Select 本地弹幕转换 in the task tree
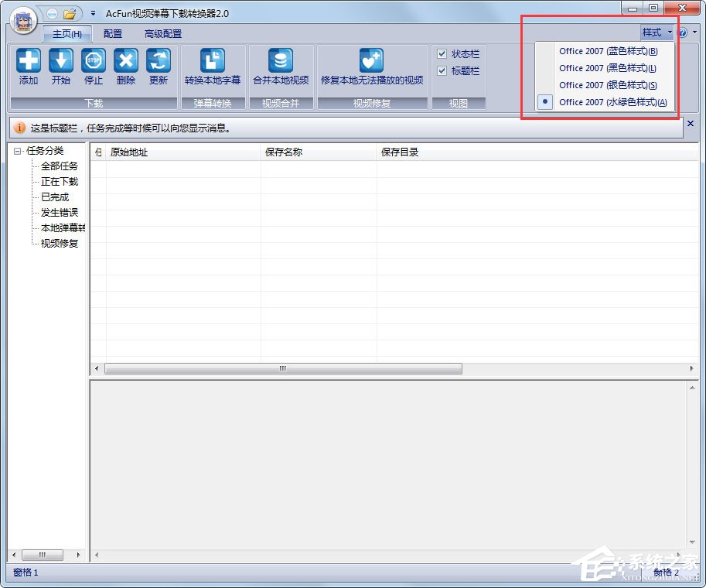Image resolution: width=706 pixels, height=588 pixels. pos(63,228)
